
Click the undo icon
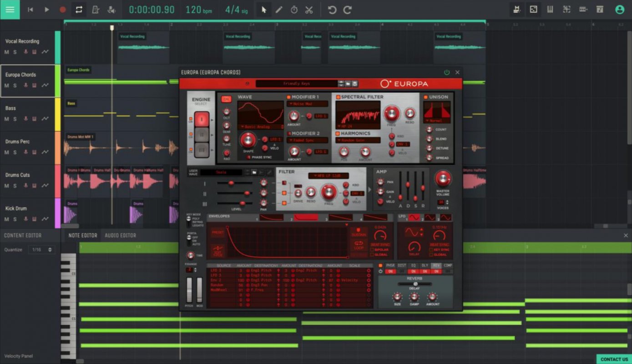point(331,9)
